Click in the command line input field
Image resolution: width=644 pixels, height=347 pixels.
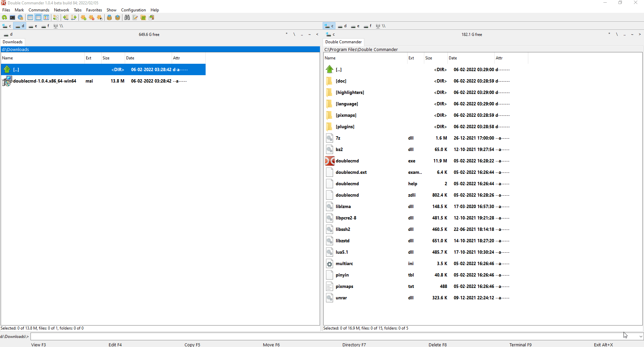click(334, 336)
